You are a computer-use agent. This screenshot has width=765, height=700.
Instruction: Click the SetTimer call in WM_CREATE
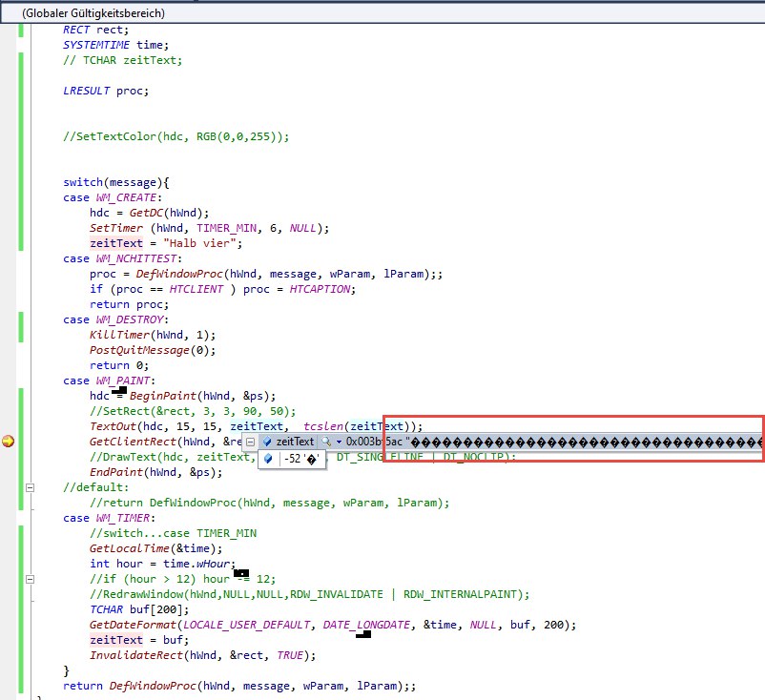[116, 228]
